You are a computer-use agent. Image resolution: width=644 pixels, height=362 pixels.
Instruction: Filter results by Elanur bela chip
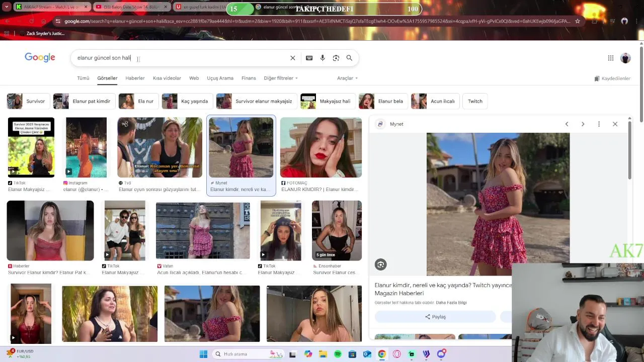pyautogui.click(x=383, y=101)
